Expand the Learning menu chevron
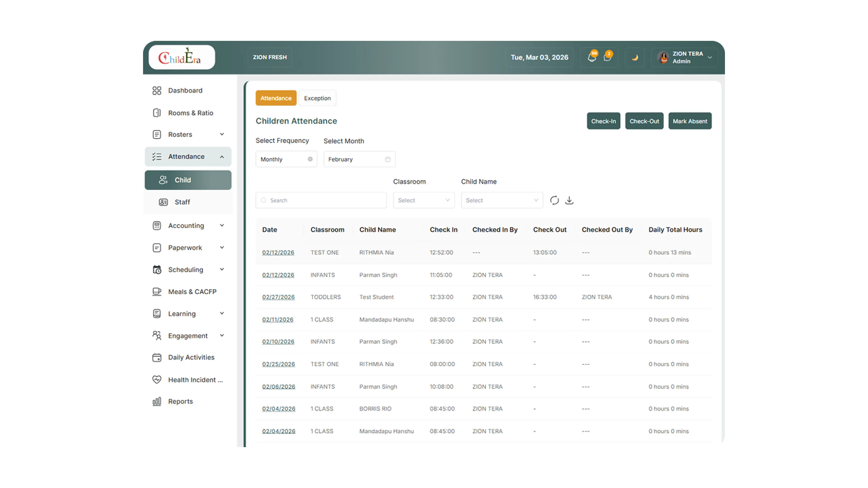Screen dimensions: 868x488 [x=222, y=313]
